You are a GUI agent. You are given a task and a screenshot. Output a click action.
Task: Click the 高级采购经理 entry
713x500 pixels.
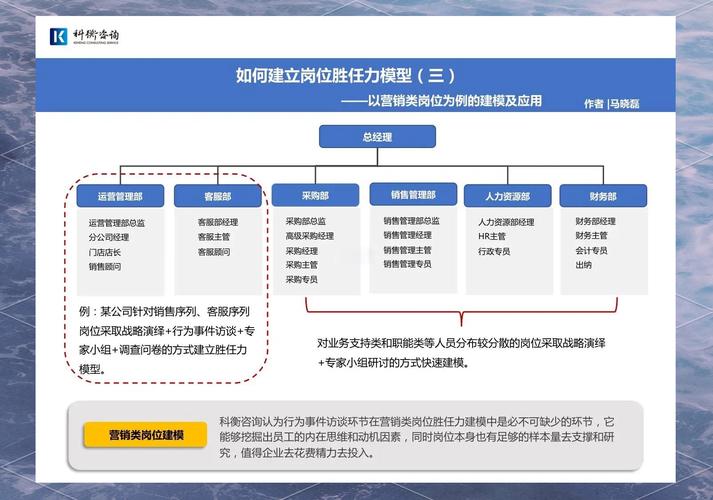[x=310, y=236]
